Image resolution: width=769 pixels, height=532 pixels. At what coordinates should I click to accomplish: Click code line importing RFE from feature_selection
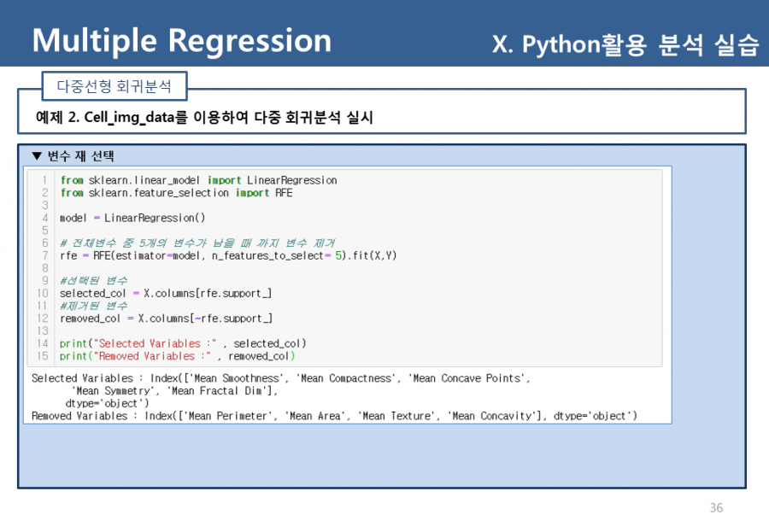(177, 193)
